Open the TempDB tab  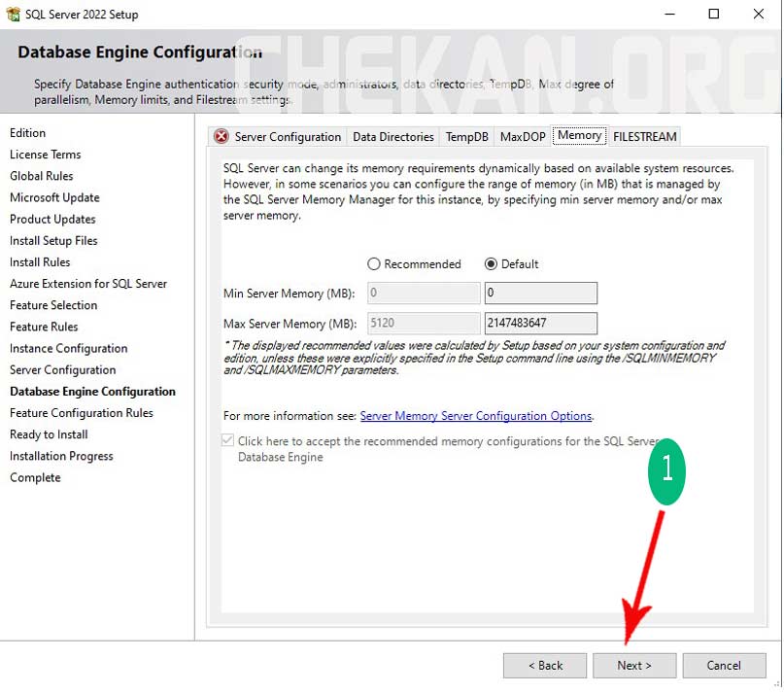(x=466, y=137)
